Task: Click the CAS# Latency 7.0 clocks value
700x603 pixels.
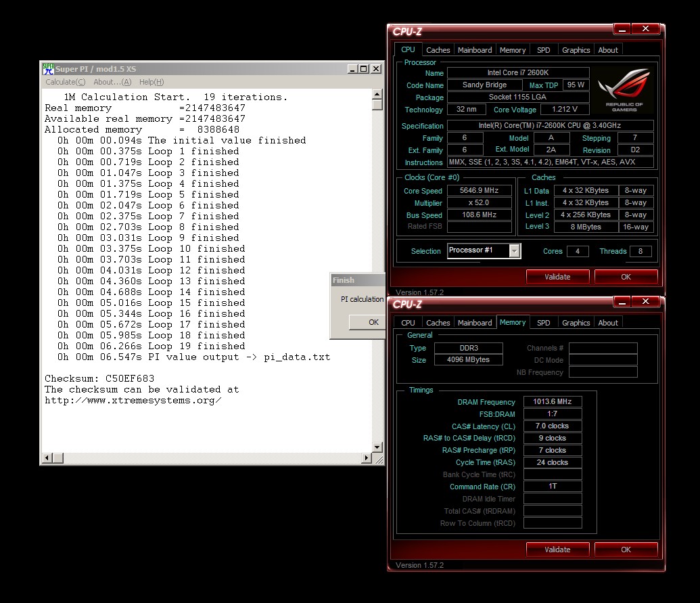Action: 553,426
